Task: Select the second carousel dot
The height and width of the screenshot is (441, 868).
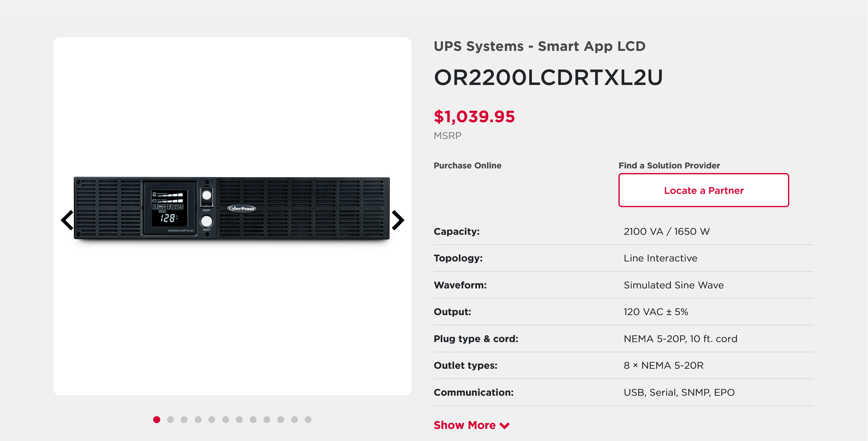Action: (x=170, y=419)
